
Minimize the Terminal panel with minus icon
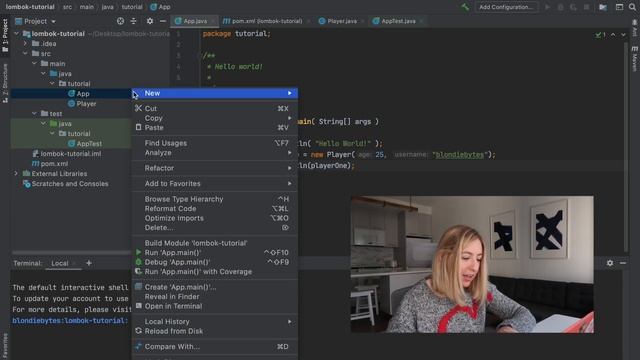pyautogui.click(x=623, y=263)
